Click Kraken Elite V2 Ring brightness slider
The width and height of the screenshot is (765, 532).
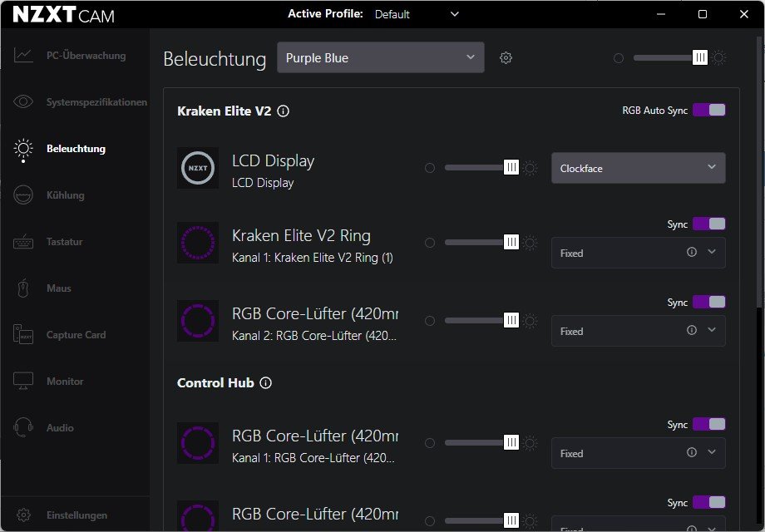(481, 243)
